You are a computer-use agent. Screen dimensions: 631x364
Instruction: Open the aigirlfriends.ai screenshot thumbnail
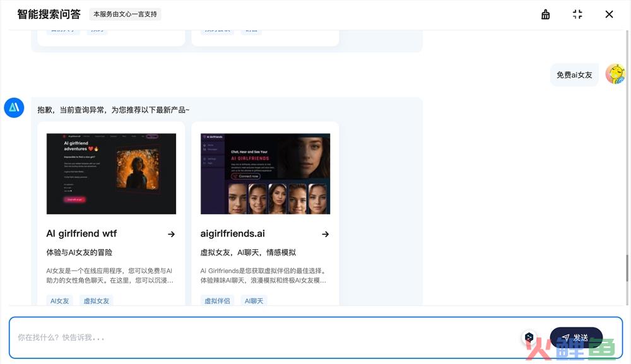pyautogui.click(x=265, y=173)
